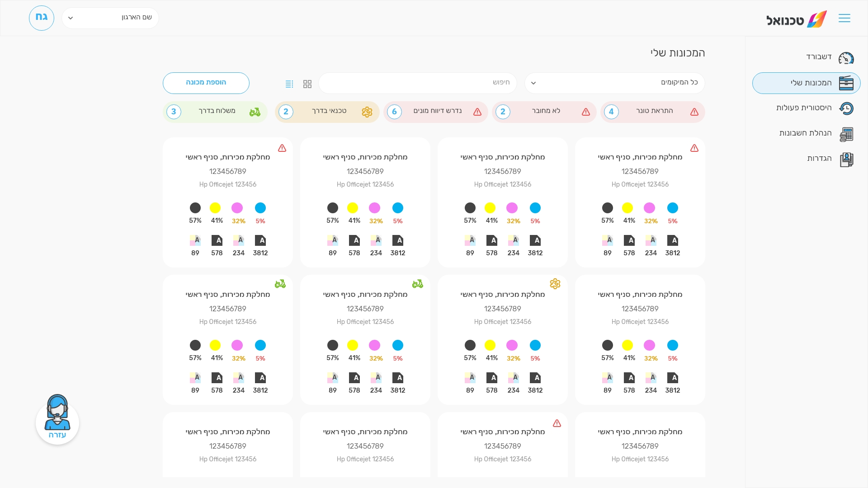Click the טכנואל logo
The image size is (868, 488).
coord(797,19)
